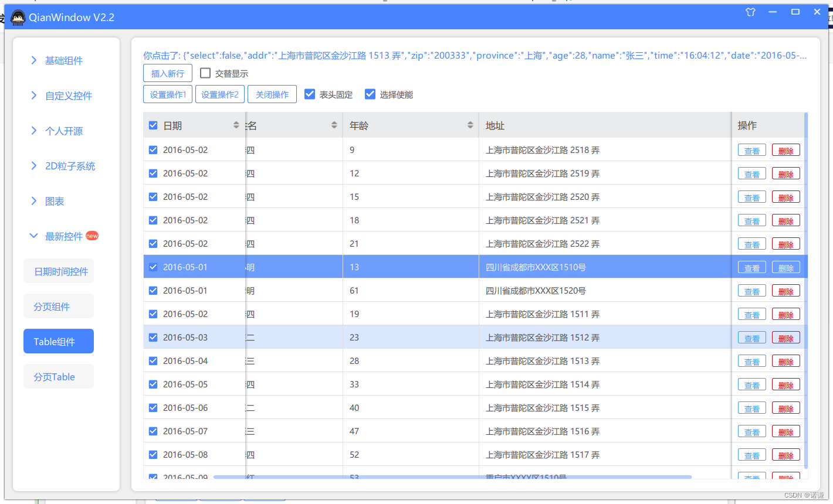The height and width of the screenshot is (504, 833).
Task: Select the Table组件 menu item
Action: point(59,341)
